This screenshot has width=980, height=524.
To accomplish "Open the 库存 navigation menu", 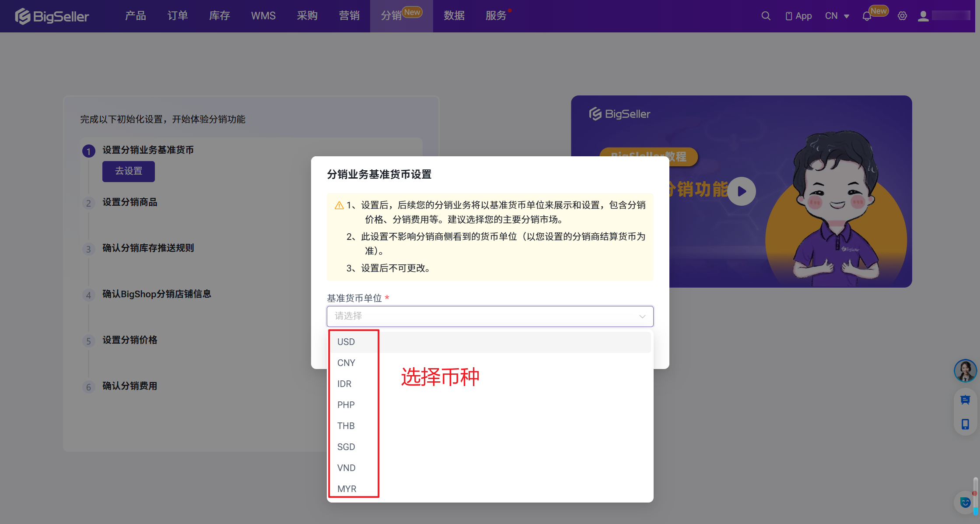I will pyautogui.click(x=220, y=16).
